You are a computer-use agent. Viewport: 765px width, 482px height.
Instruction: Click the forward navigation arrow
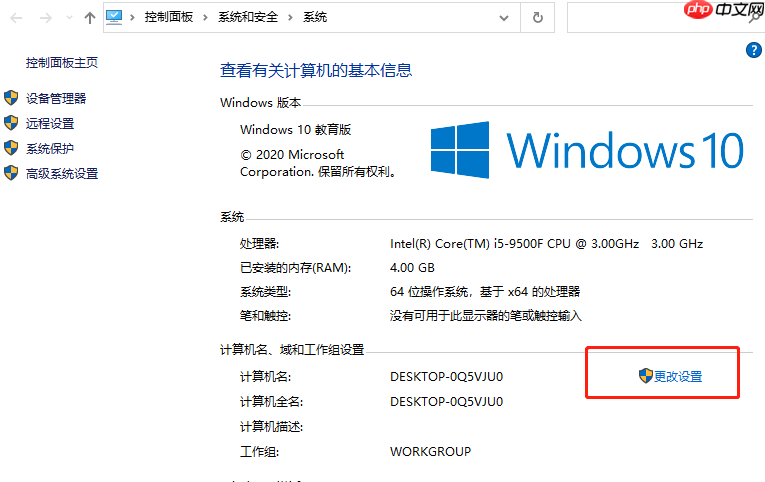click(x=45, y=19)
